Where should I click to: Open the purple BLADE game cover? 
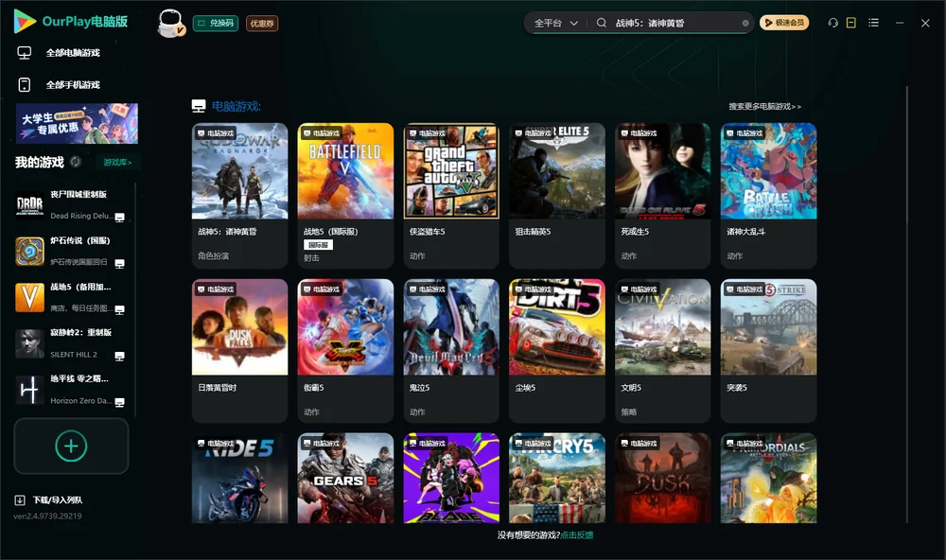coord(451,478)
